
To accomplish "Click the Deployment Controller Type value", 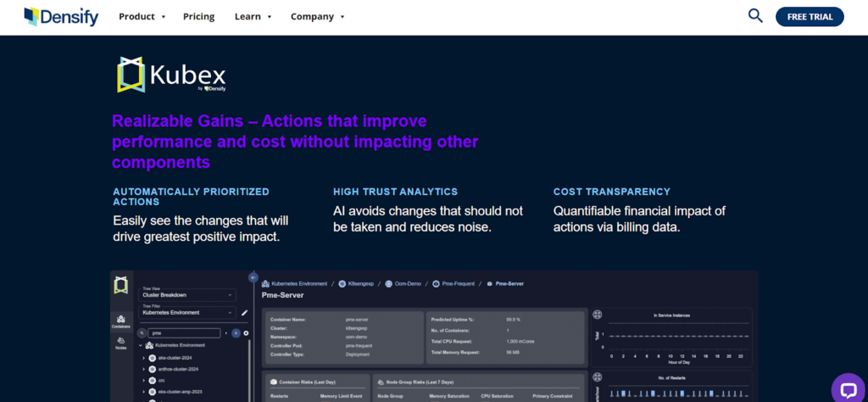I will pyautogui.click(x=357, y=355).
